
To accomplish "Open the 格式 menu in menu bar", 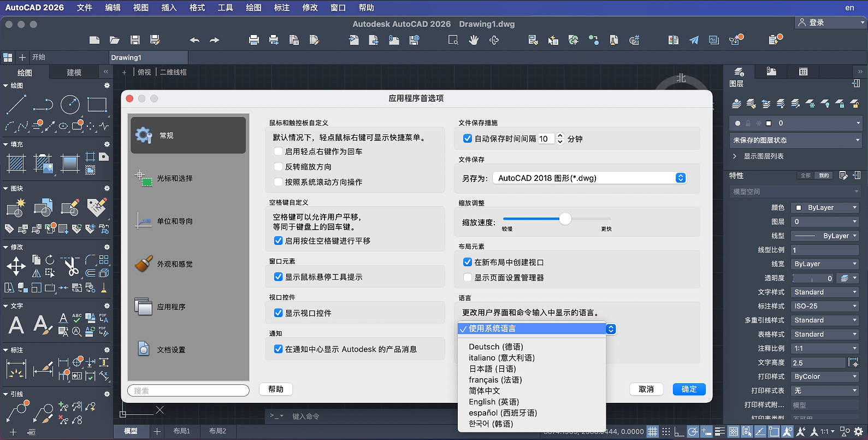I will click(x=197, y=8).
